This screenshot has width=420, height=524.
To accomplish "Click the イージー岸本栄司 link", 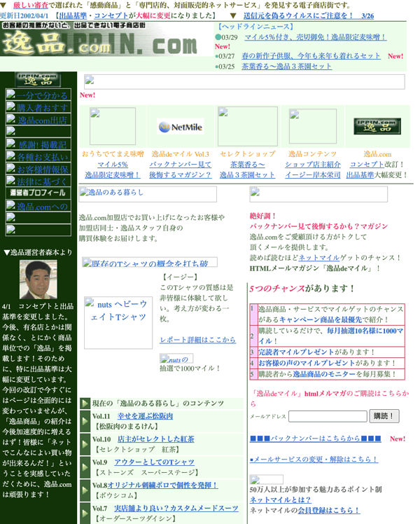I will coord(313,174).
